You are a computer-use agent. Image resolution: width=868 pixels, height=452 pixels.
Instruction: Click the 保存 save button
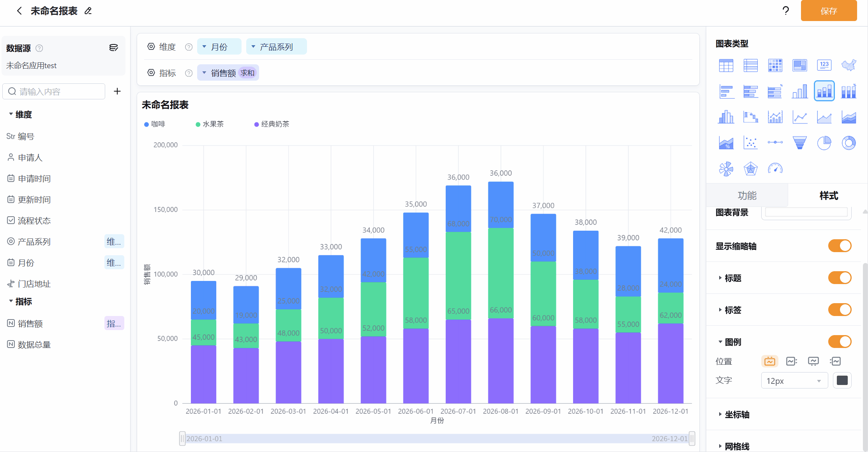829,11
